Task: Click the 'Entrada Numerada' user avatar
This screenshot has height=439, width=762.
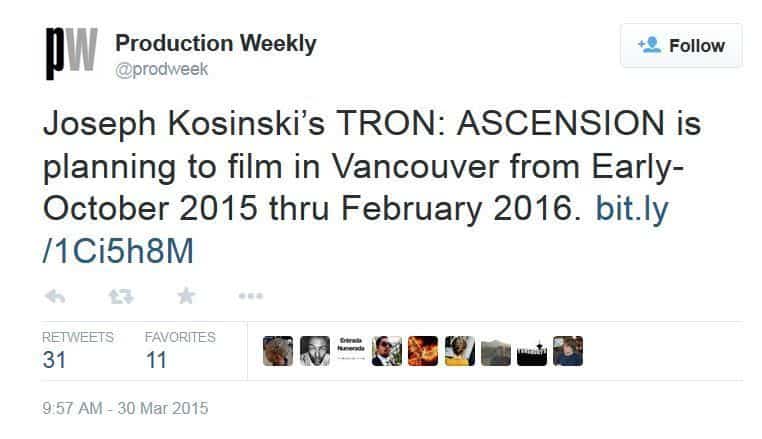Action: (x=350, y=351)
